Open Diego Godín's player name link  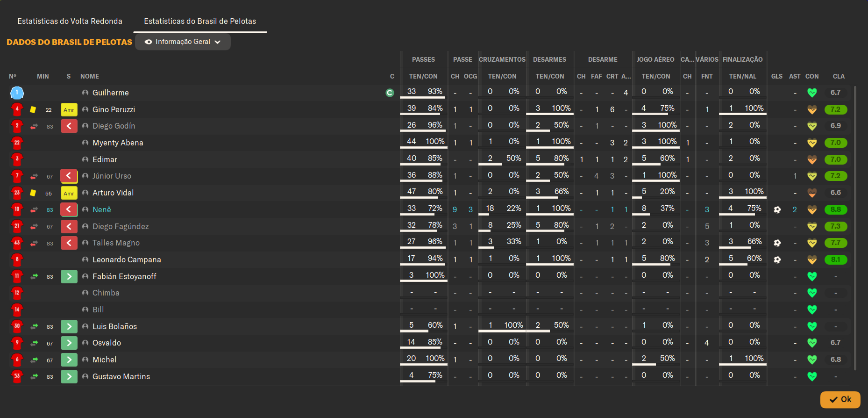(114, 126)
